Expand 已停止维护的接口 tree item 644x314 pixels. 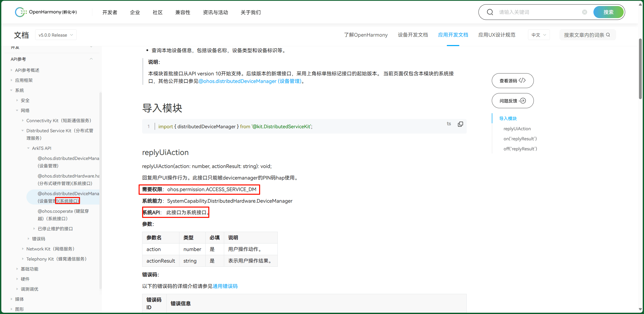pos(34,229)
